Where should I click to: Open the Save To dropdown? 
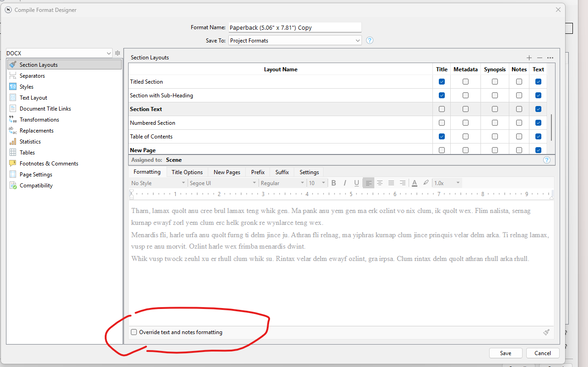tap(295, 41)
